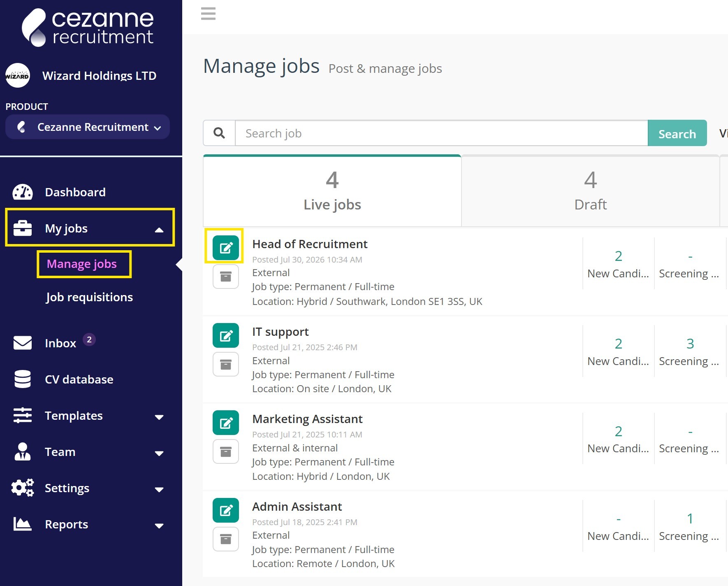Click the hamburger menu icon at top
Screen dimensions: 728x586
click(208, 14)
